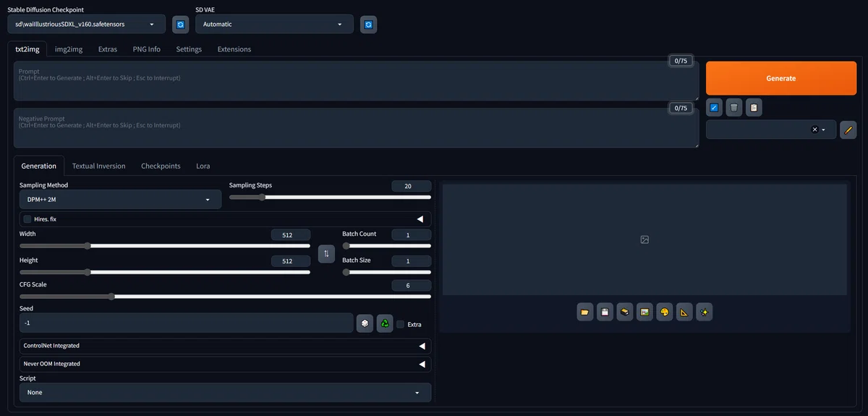Open the Extras tab
This screenshot has height=416, width=868.
click(x=108, y=49)
